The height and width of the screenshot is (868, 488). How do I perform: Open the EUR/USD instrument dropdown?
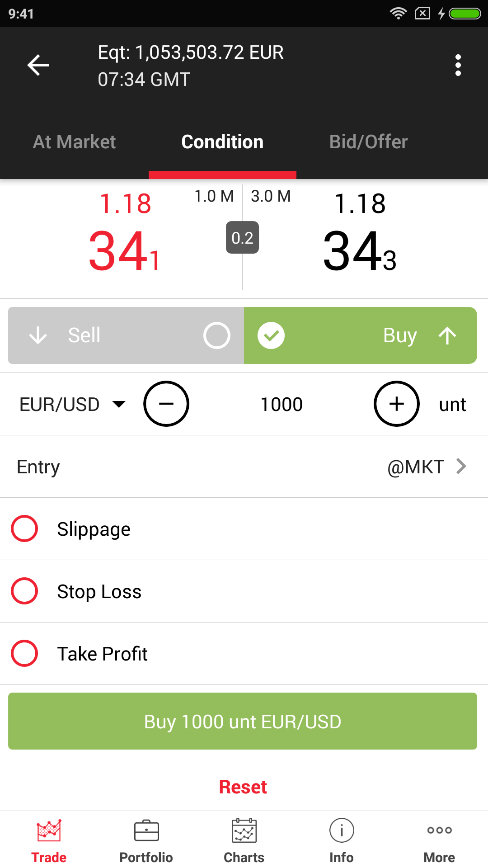[x=72, y=404]
